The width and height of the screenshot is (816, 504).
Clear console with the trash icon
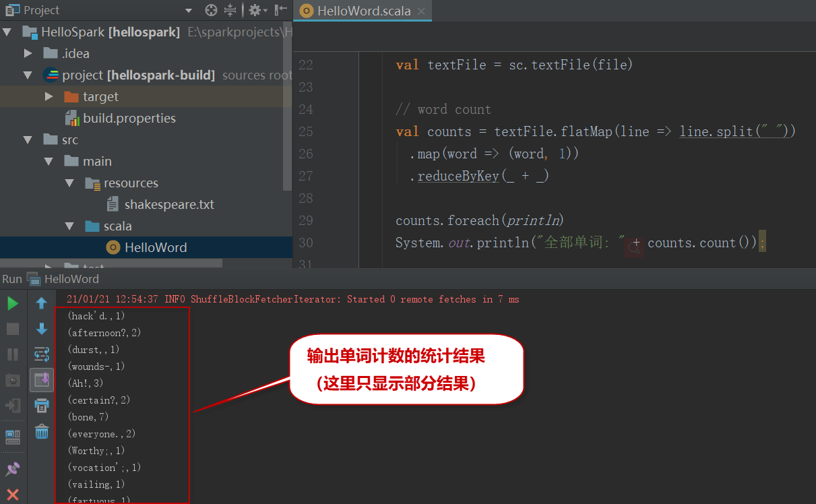coord(42,431)
